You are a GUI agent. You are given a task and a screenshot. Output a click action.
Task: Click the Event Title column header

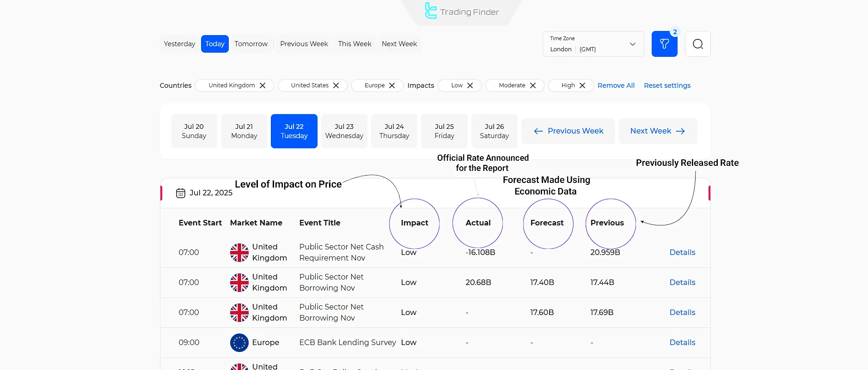[x=320, y=223]
